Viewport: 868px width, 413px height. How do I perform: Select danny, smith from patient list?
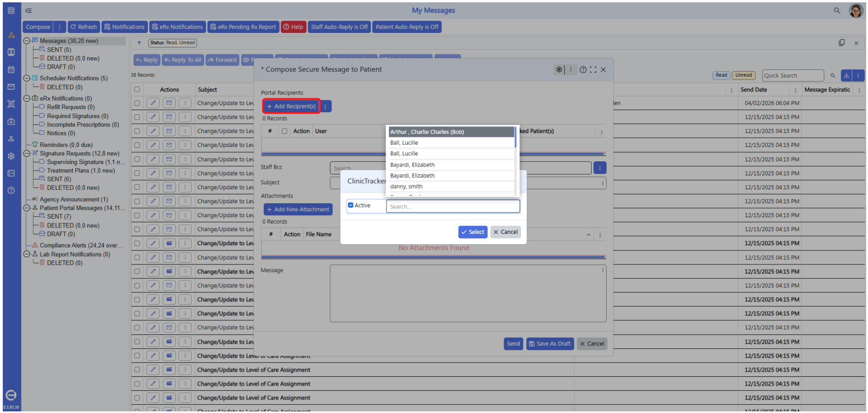click(x=451, y=187)
